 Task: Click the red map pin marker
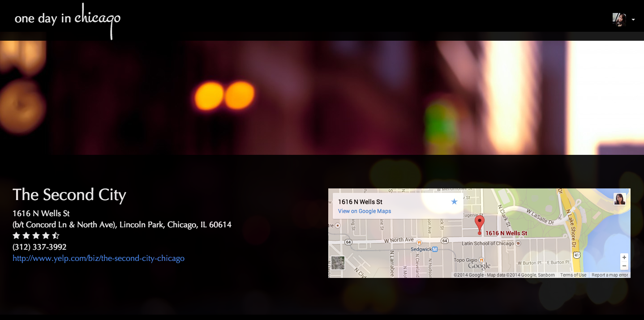click(x=480, y=225)
